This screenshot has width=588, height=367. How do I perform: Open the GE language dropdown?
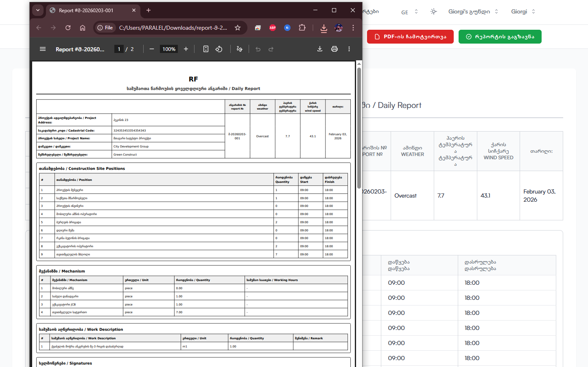coord(409,12)
